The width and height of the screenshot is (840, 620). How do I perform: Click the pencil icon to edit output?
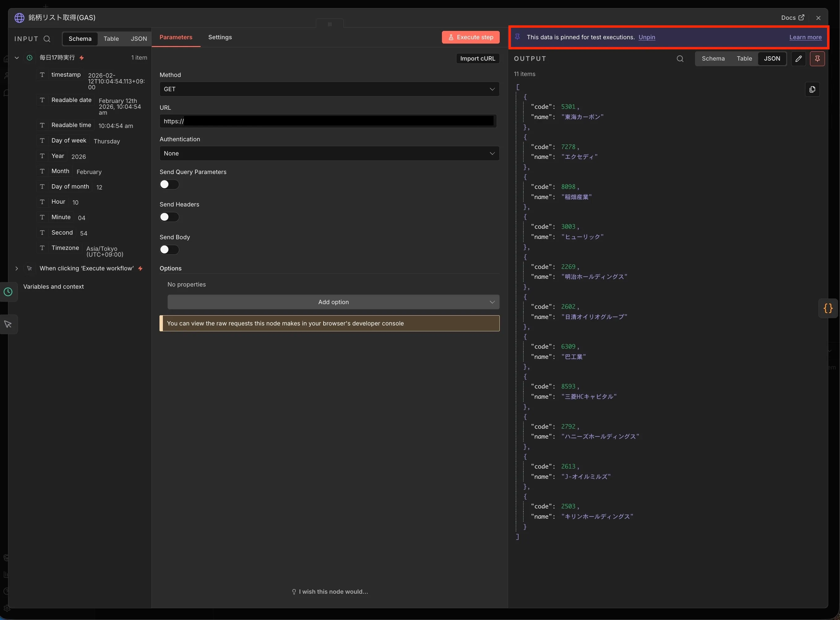click(x=798, y=59)
